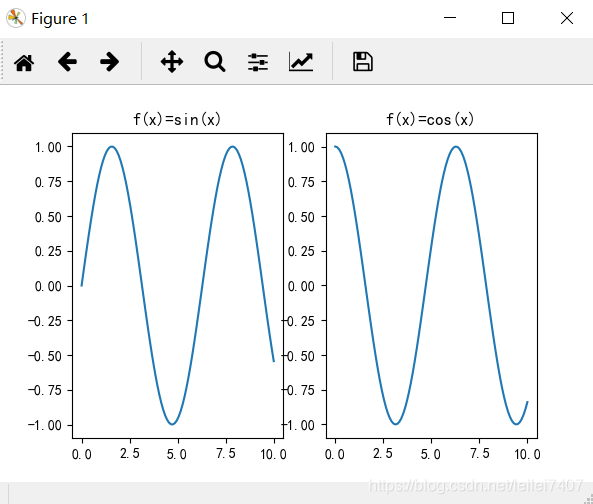
Task: Click the −1.00 y-tick label of sin plot
Action: pyautogui.click(x=45, y=426)
